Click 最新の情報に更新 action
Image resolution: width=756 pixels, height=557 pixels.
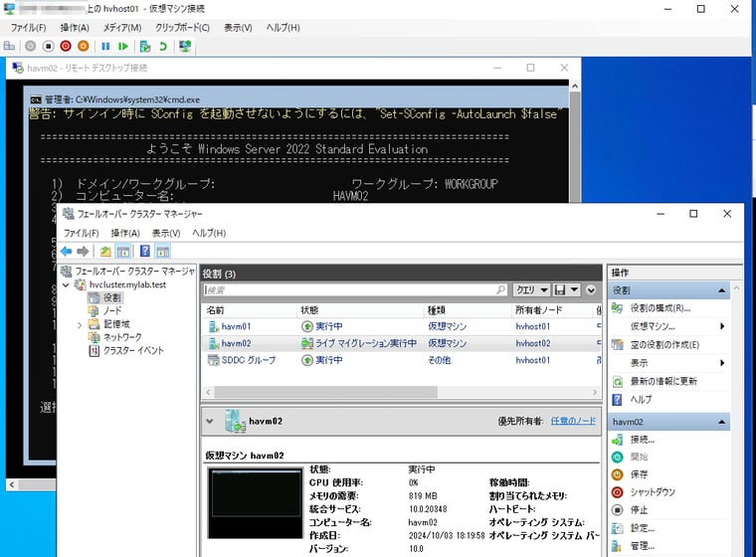click(x=662, y=382)
